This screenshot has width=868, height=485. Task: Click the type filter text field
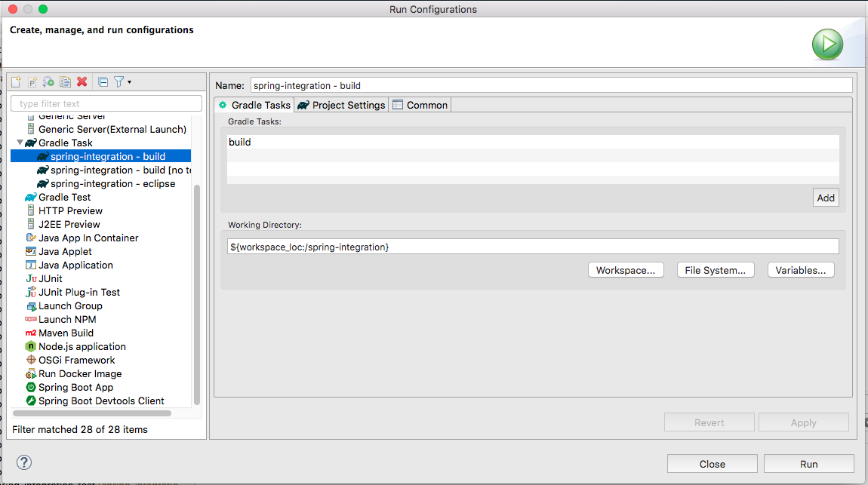[106, 103]
